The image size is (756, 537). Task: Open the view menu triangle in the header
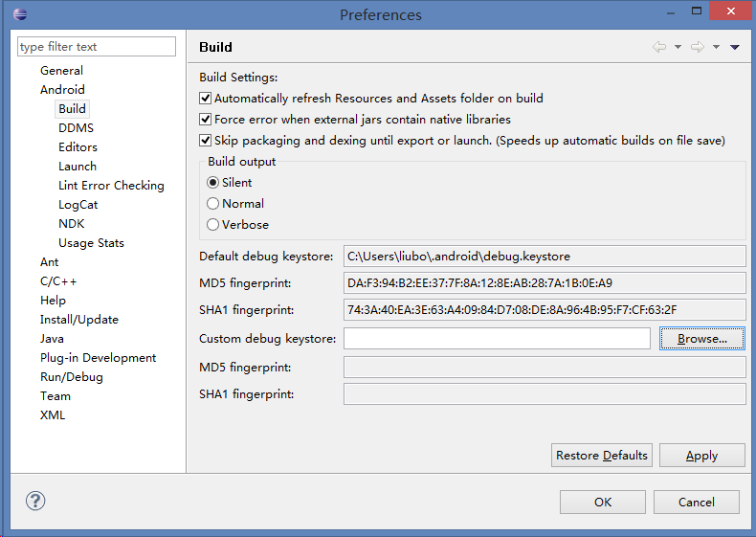[735, 47]
